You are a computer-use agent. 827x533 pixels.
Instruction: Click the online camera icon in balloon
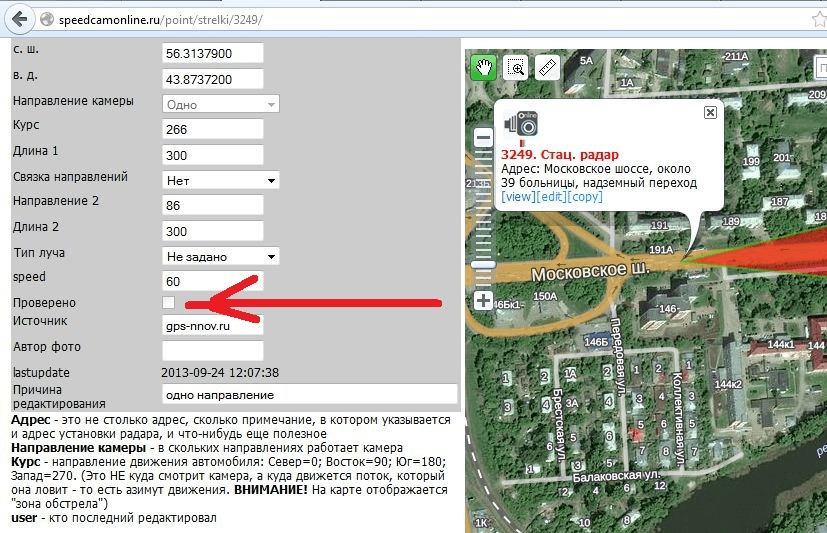coord(521,123)
